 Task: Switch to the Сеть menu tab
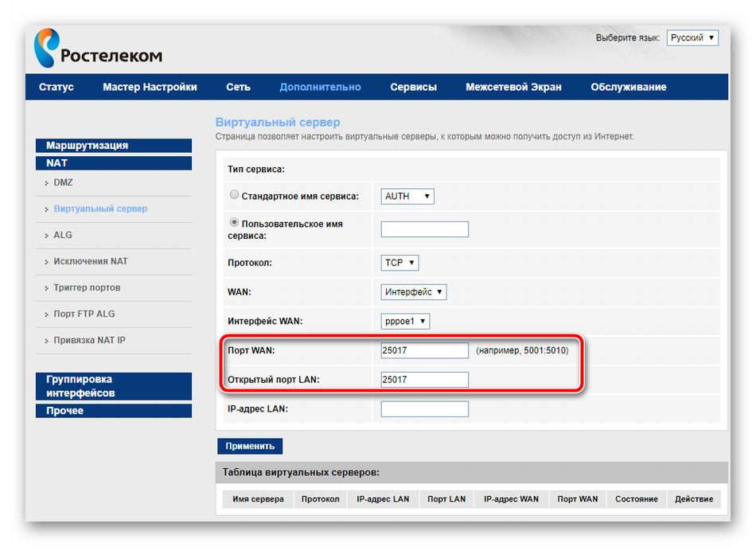pos(238,87)
